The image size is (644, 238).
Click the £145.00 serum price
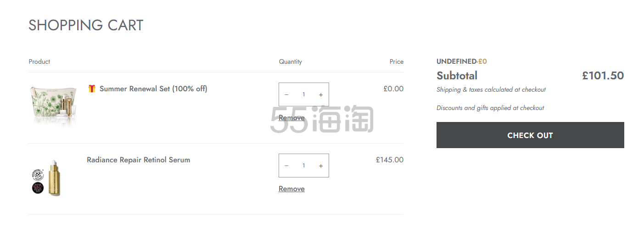click(389, 160)
